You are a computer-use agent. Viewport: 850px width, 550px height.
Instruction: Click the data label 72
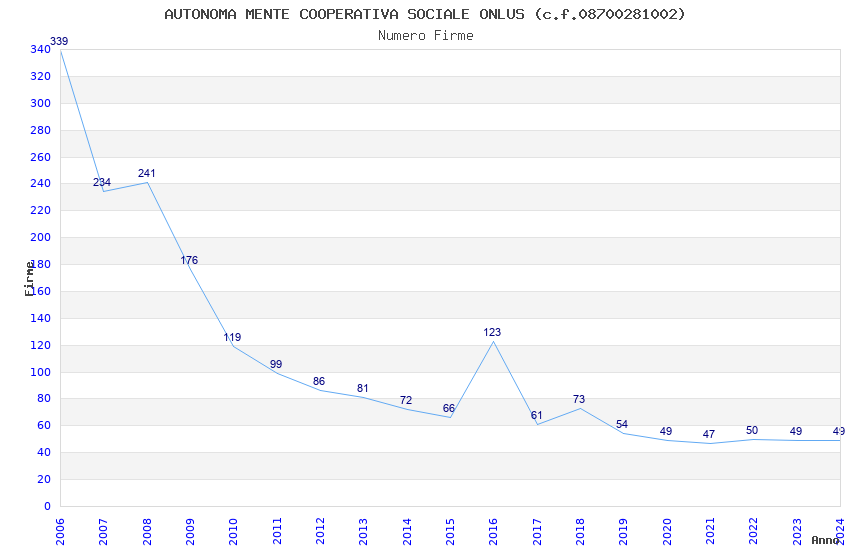pyautogui.click(x=406, y=400)
